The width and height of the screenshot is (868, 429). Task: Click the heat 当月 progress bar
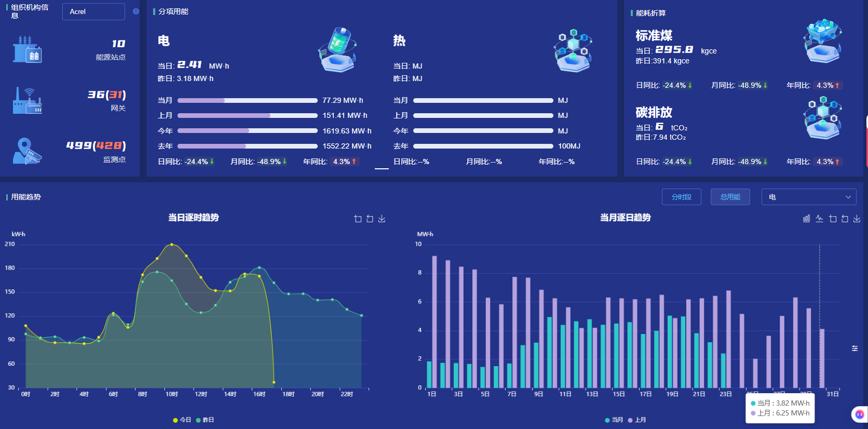(483, 100)
